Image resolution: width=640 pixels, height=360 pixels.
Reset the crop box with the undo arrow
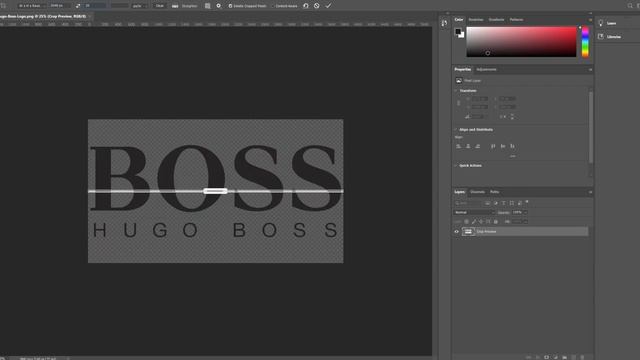(306, 6)
